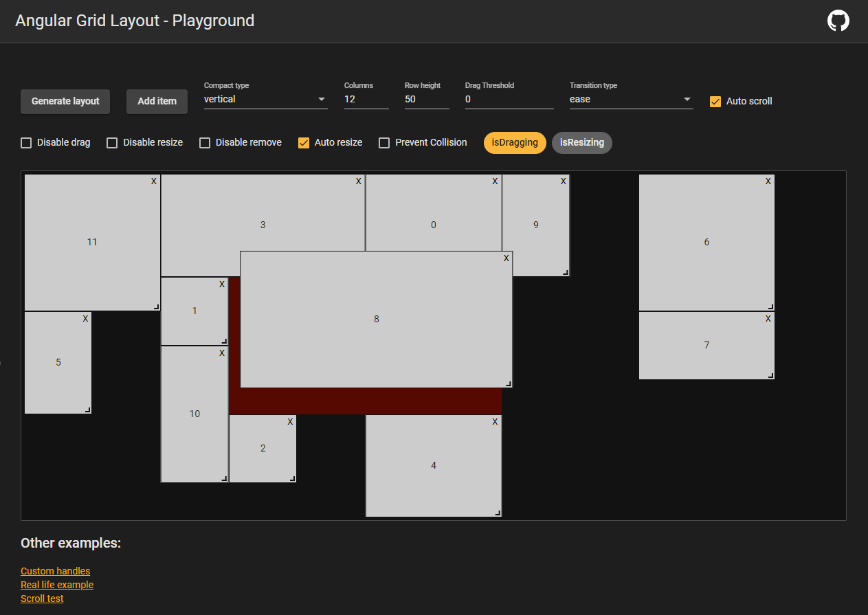Click the Generate layout button
Screen dimensions: 868x615
click(x=65, y=101)
